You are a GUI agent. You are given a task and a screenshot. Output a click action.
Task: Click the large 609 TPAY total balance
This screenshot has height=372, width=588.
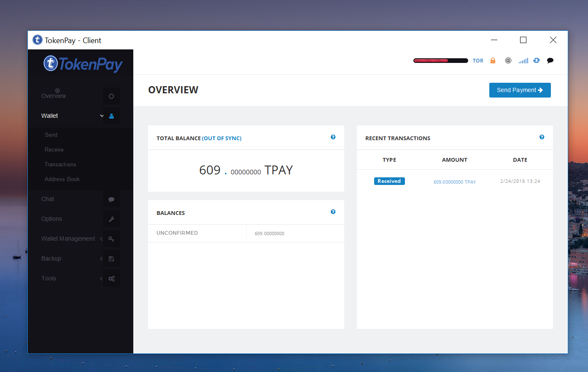(246, 170)
